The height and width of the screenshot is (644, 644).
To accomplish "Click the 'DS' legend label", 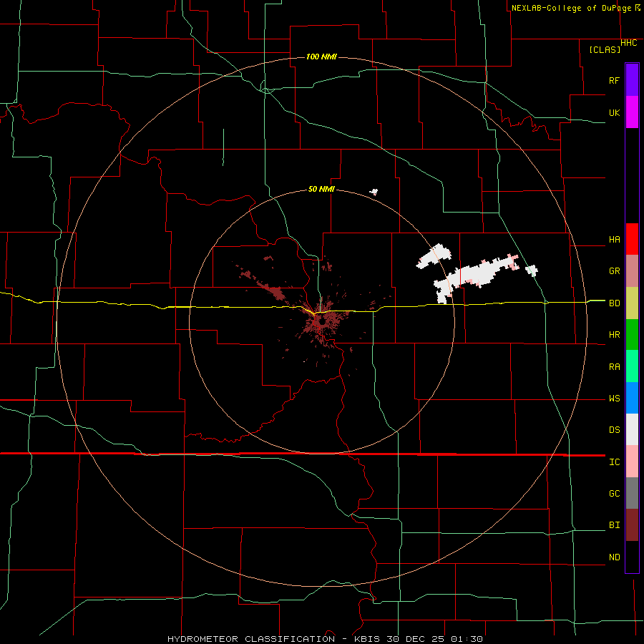I will [614, 430].
